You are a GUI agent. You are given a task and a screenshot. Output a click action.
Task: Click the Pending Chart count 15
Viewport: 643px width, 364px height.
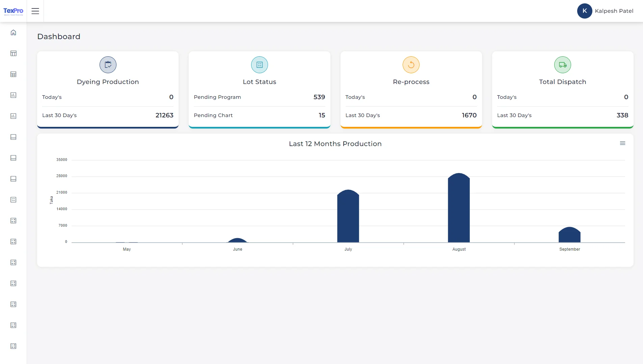[x=322, y=115]
